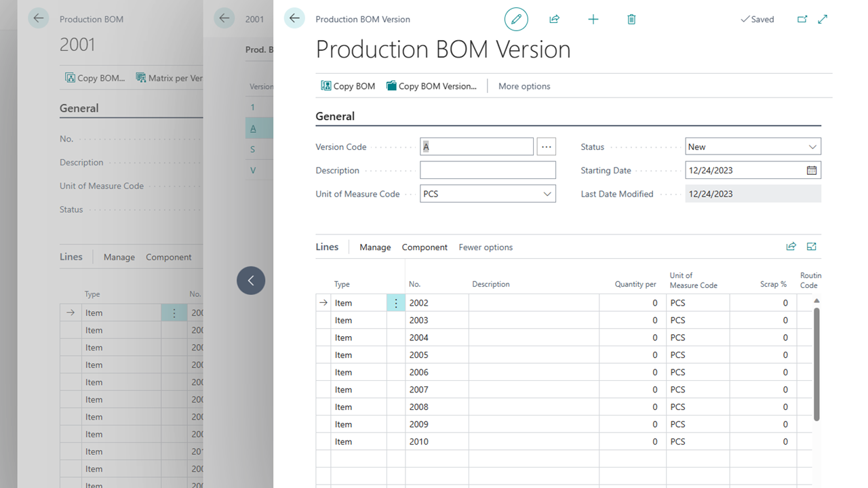868x488 pixels.
Task: Click back arrow on the 2001 versions list page
Action: click(x=224, y=18)
